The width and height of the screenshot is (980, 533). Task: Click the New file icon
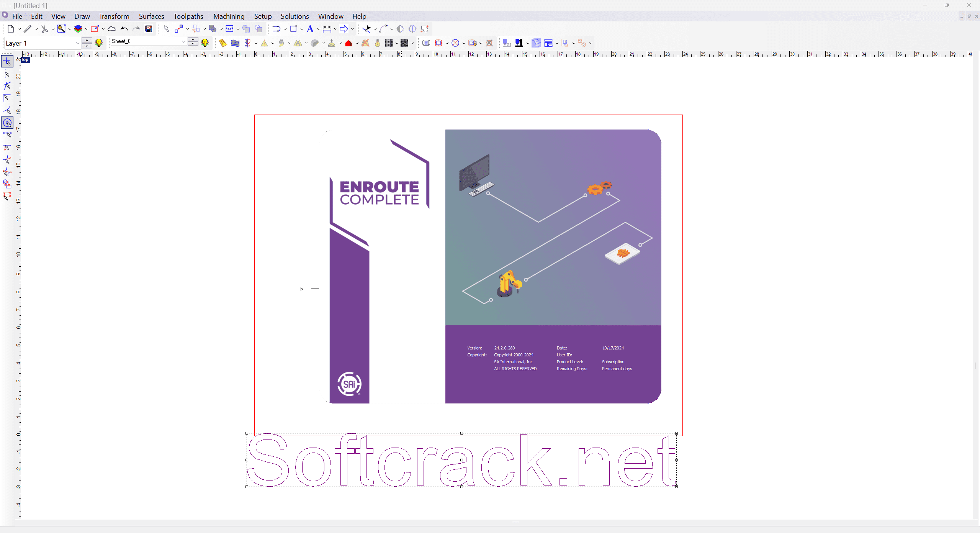11,29
